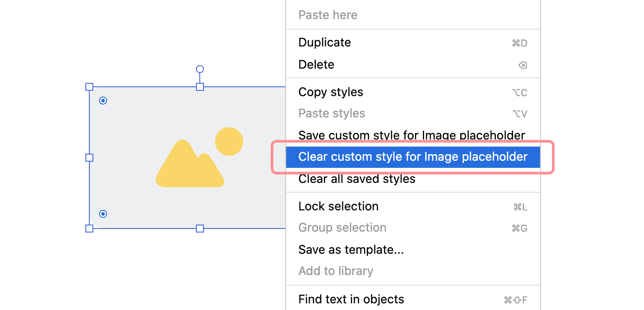Screen dimensions: 644x310
Task: Click the disabled Group selection entry
Action: (342, 227)
